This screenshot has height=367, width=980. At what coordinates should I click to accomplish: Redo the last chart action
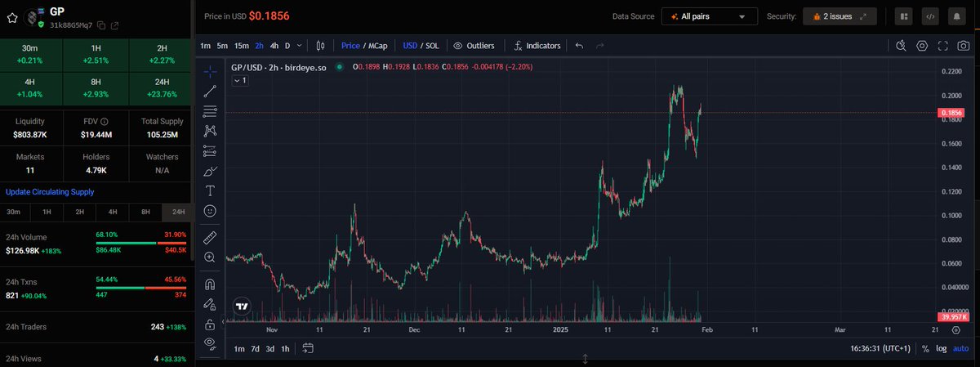pos(600,46)
